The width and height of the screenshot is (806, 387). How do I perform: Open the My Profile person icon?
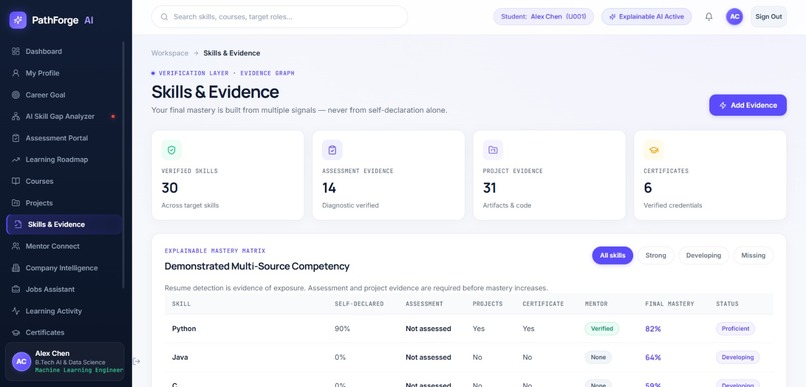point(15,73)
